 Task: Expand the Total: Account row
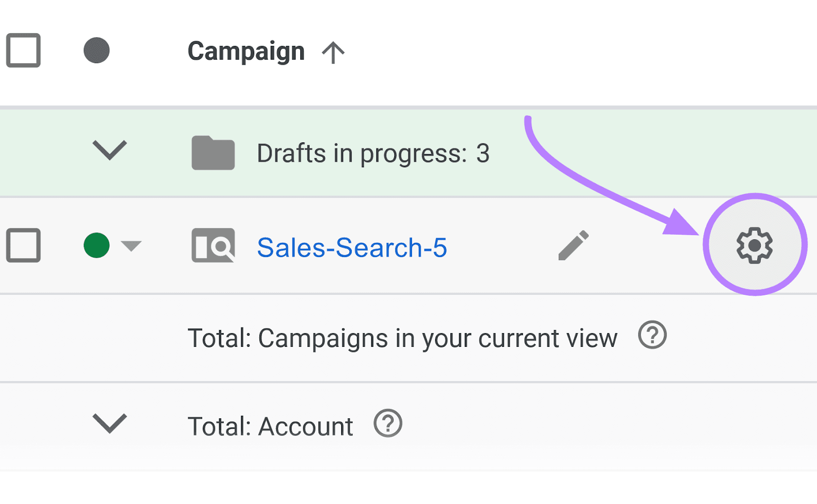(x=109, y=424)
